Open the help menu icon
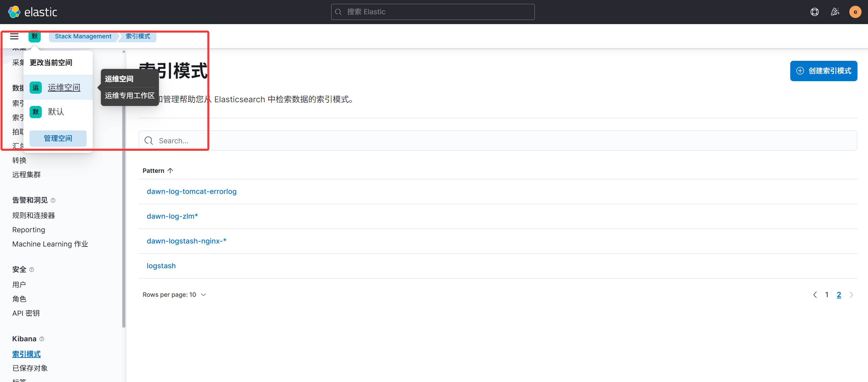The height and width of the screenshot is (382, 868). pyautogui.click(x=814, y=12)
